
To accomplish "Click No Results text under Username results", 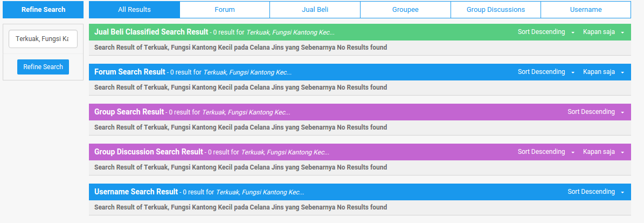I will pyautogui.click(x=240, y=207).
